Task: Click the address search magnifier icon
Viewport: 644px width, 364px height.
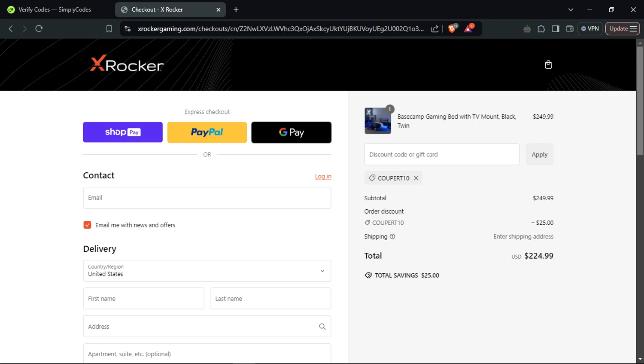Action: pos(322,327)
